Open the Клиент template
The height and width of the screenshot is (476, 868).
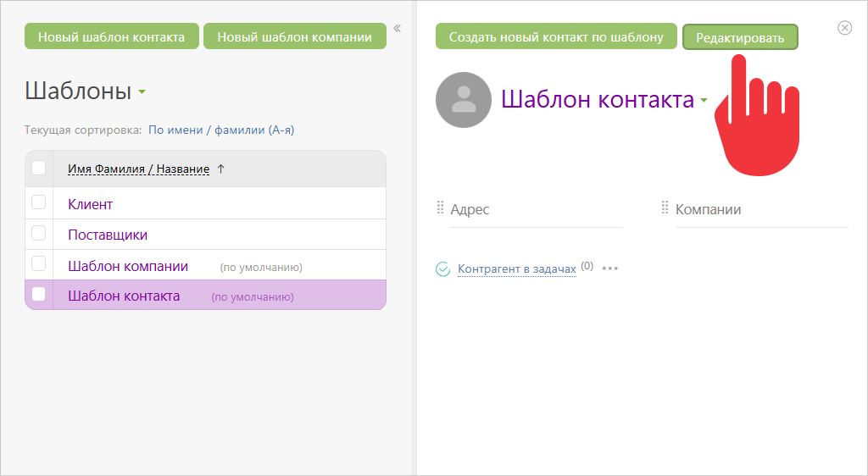click(x=90, y=205)
